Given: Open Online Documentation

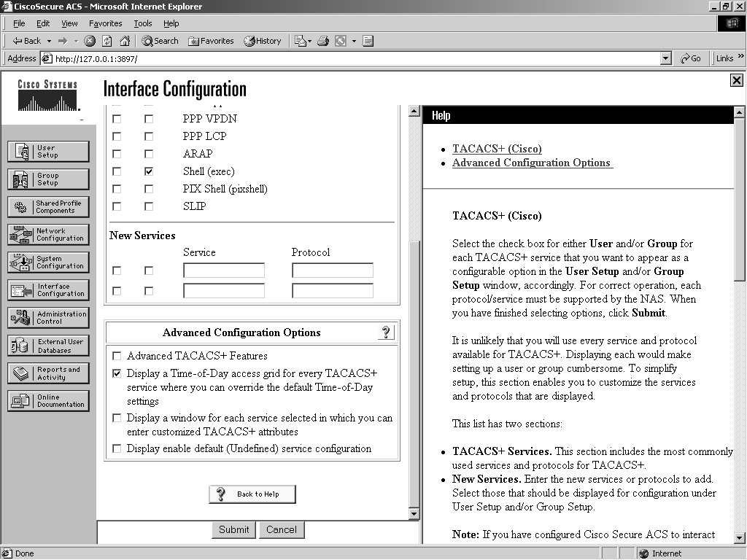Looking at the screenshot, I should [48, 401].
